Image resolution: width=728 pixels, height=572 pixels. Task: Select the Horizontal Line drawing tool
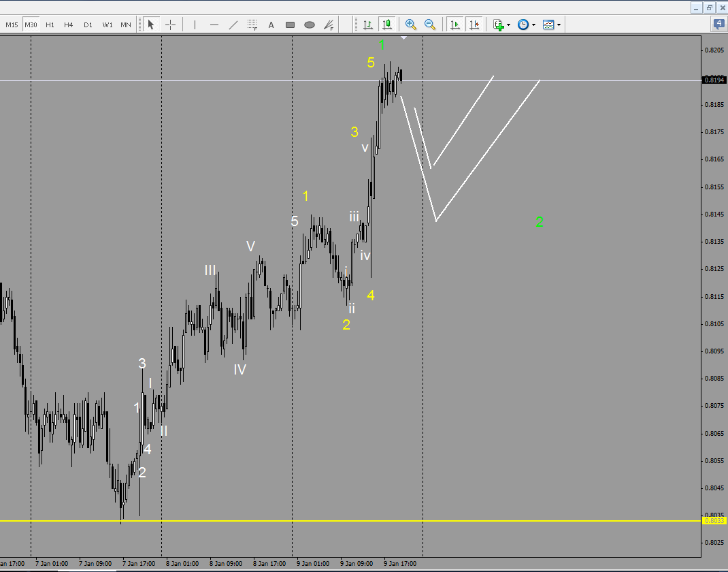coord(214,25)
